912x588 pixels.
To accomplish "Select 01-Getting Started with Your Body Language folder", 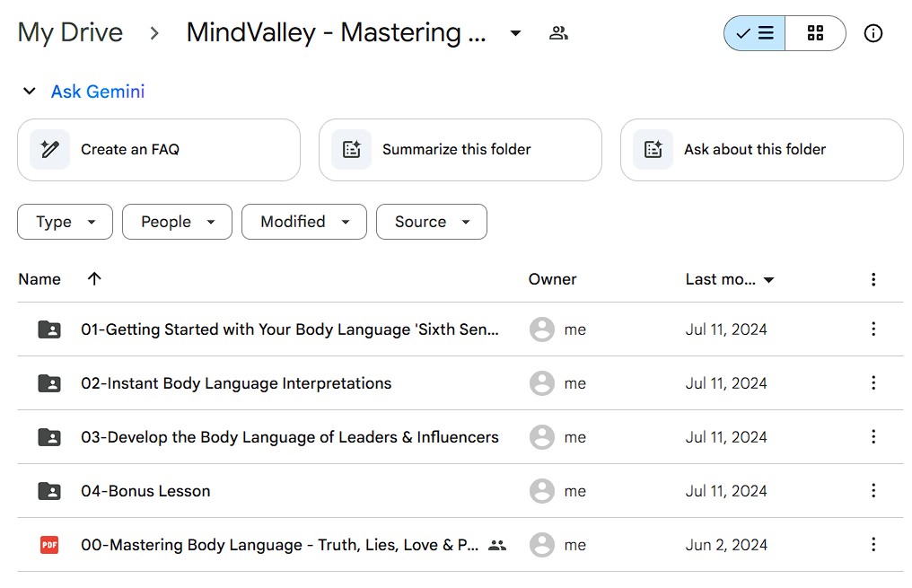I will [x=290, y=329].
